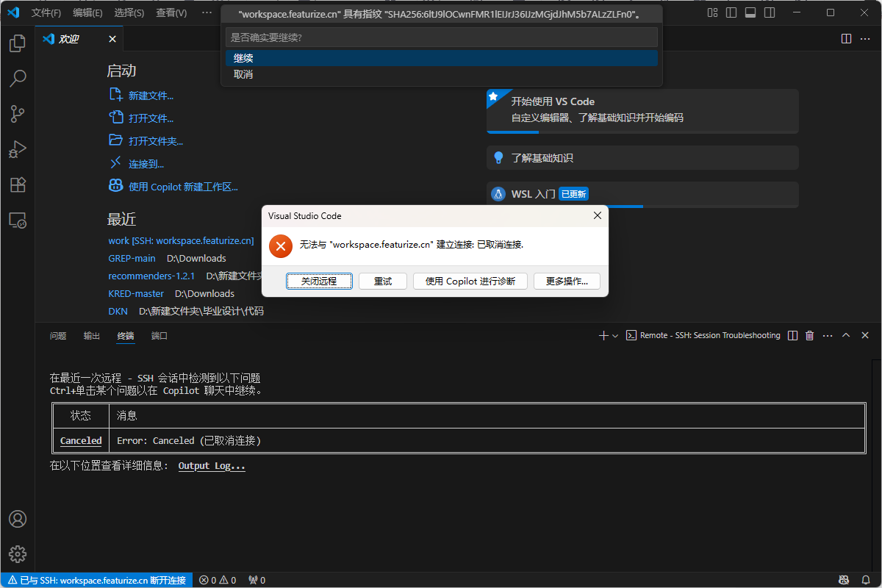Viewport: 882px width, 588px height.
Task: Kill terminal with trash icon
Action: pos(810,335)
